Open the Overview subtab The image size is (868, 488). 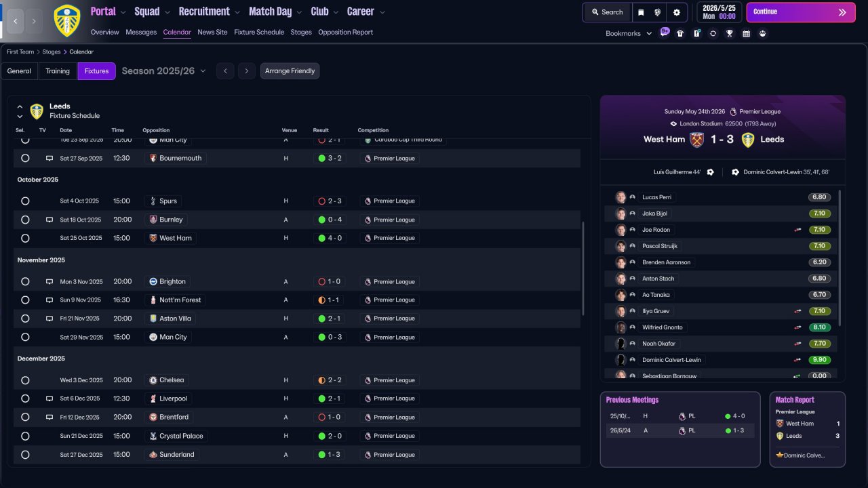point(104,32)
